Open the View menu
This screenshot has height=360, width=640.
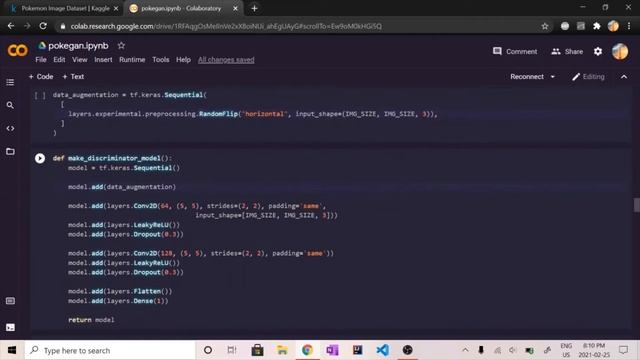tap(80, 60)
